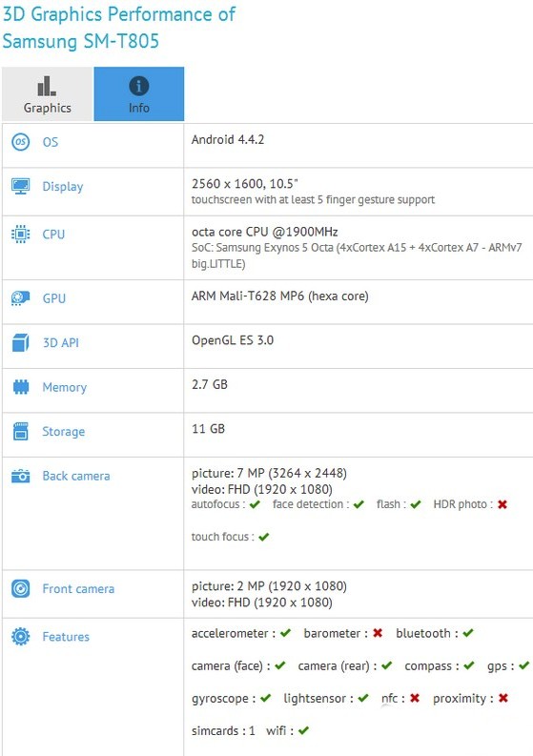The width and height of the screenshot is (533, 756).
Task: Click the Memory chip icon
Action: pos(20,387)
